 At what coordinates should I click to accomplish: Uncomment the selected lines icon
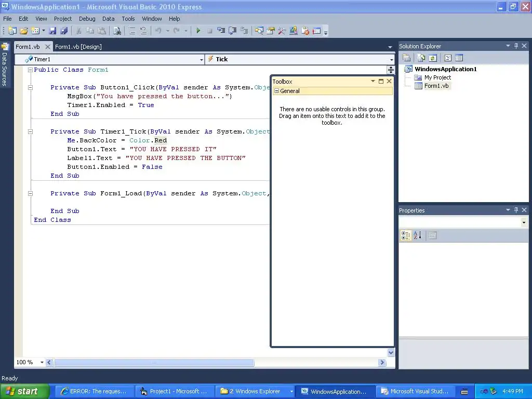[143, 31]
